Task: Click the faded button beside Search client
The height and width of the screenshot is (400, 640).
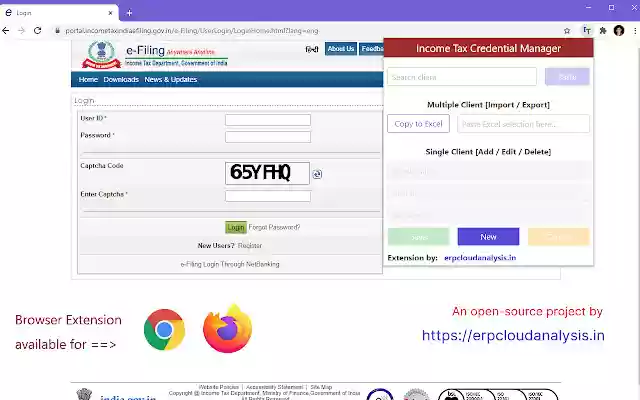Action: pyautogui.click(x=567, y=77)
